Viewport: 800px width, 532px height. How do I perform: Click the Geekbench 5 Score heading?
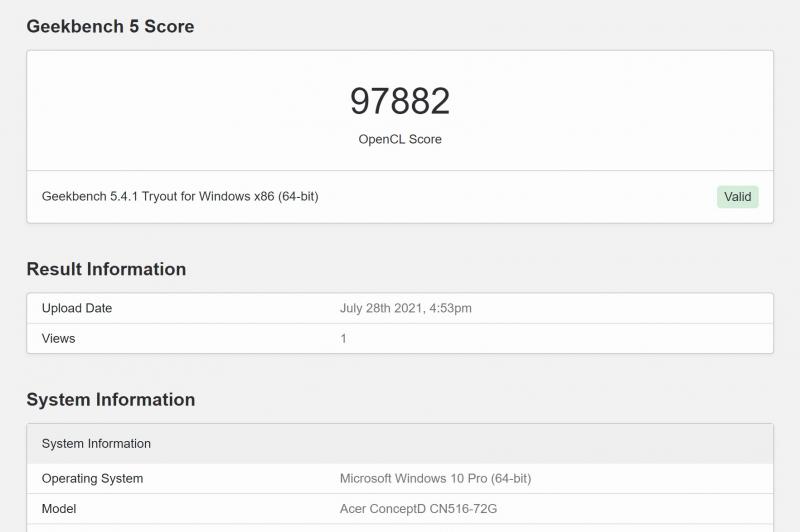(x=110, y=27)
